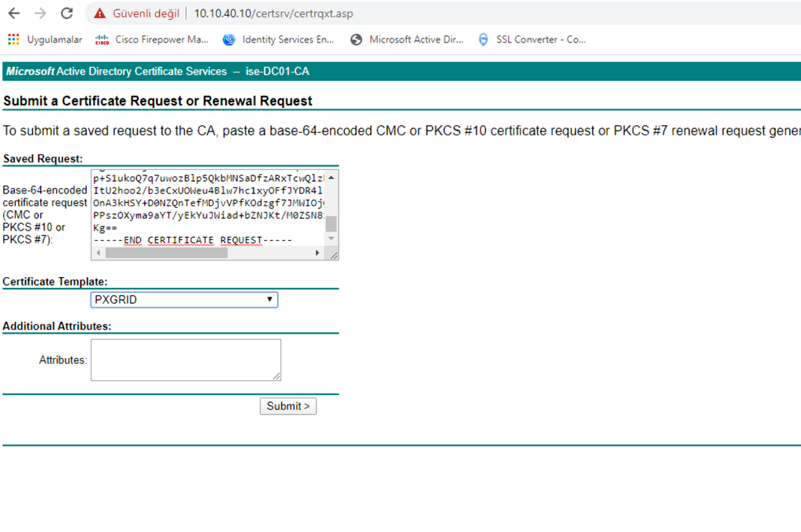Viewport: 801px width, 532px height.
Task: Click inside the Saved Request text area
Action: (x=208, y=209)
